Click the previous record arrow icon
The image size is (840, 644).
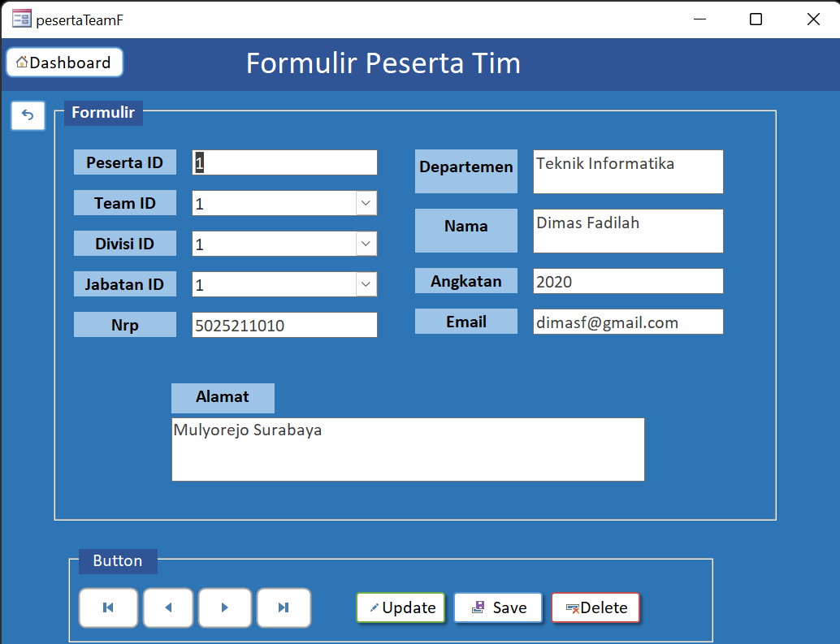(x=167, y=607)
